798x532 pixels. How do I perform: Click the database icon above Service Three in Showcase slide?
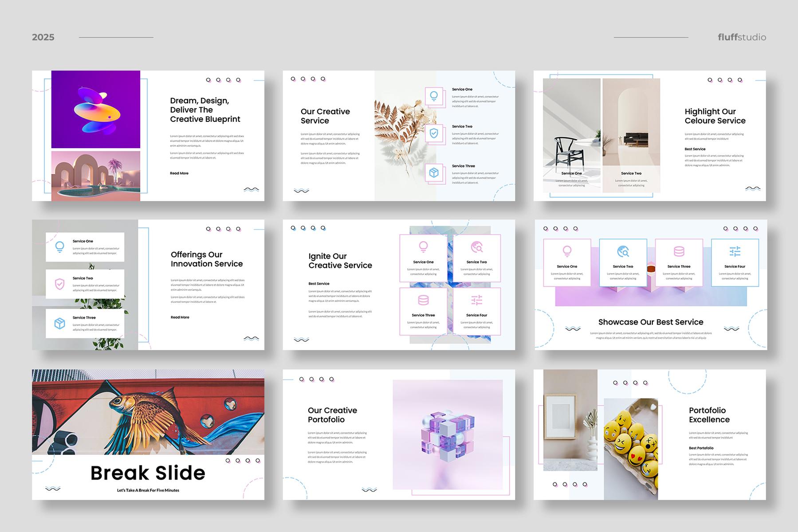pos(679,252)
